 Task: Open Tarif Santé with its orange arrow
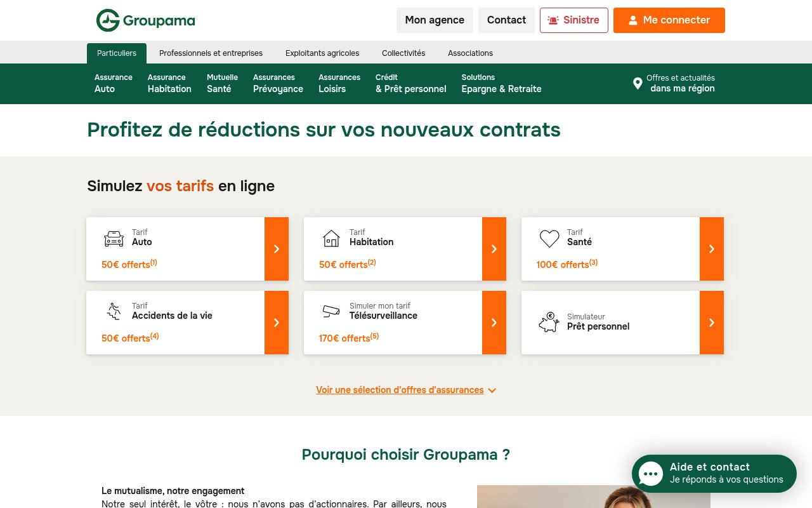coord(712,249)
